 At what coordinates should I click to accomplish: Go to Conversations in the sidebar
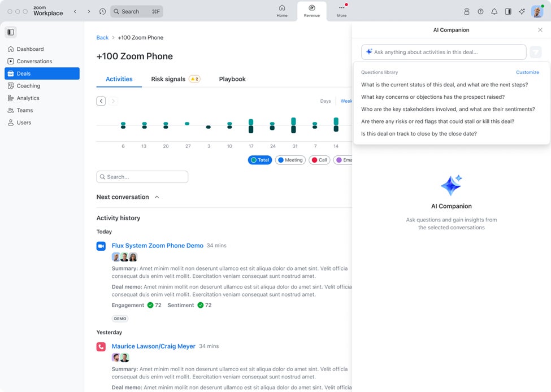[42, 61]
